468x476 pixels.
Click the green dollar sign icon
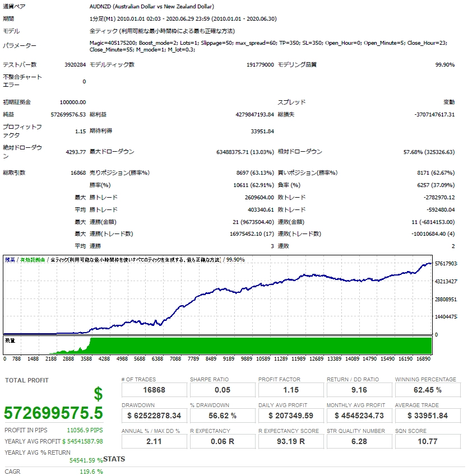[98, 394]
